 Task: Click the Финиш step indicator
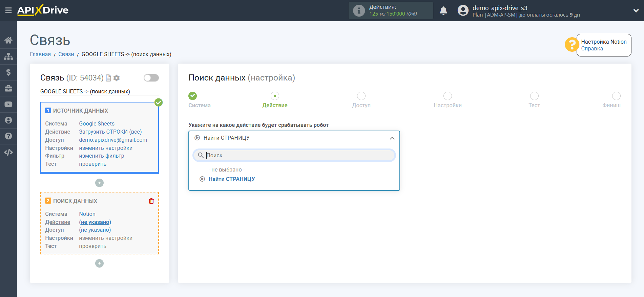[x=616, y=96]
